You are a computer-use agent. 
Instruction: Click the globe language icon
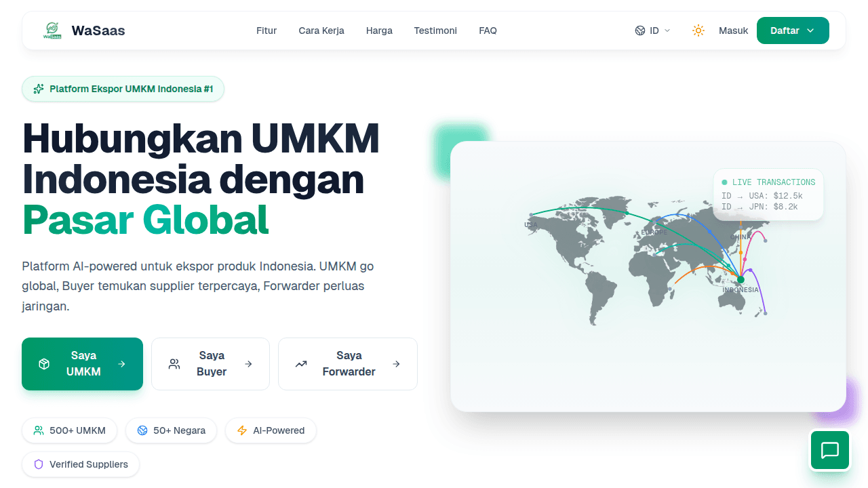point(640,30)
